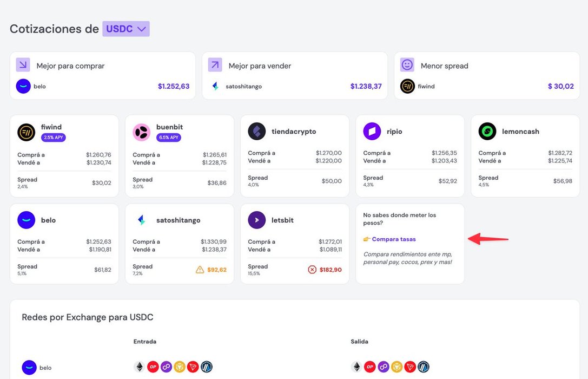Screen dimensions: 588x379
Task: Open the Compara tasas link
Action: click(394, 239)
